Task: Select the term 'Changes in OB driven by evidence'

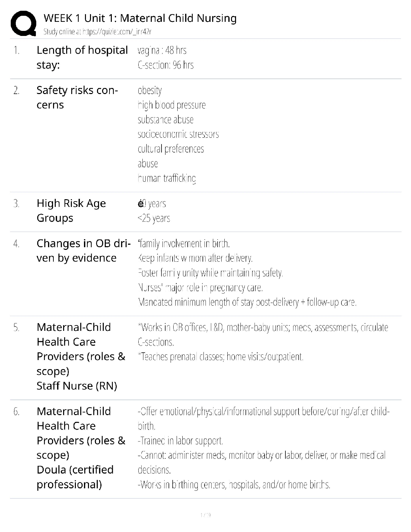Action: [83, 251]
